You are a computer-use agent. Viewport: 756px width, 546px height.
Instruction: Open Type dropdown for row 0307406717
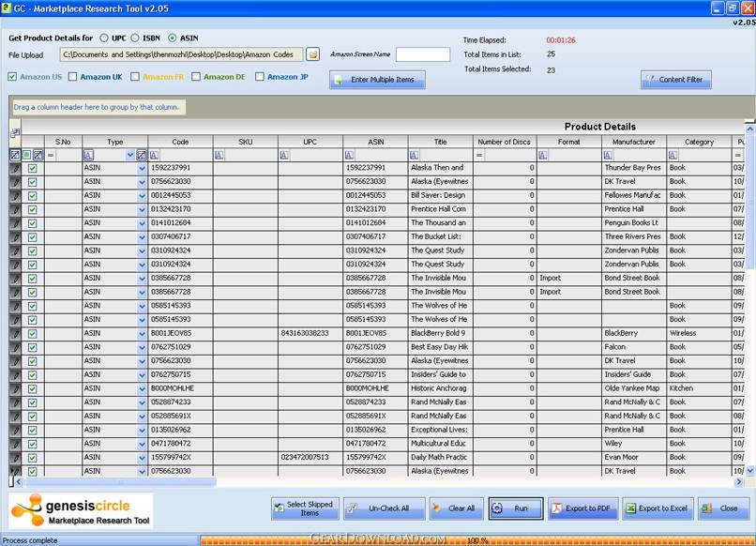(x=142, y=237)
